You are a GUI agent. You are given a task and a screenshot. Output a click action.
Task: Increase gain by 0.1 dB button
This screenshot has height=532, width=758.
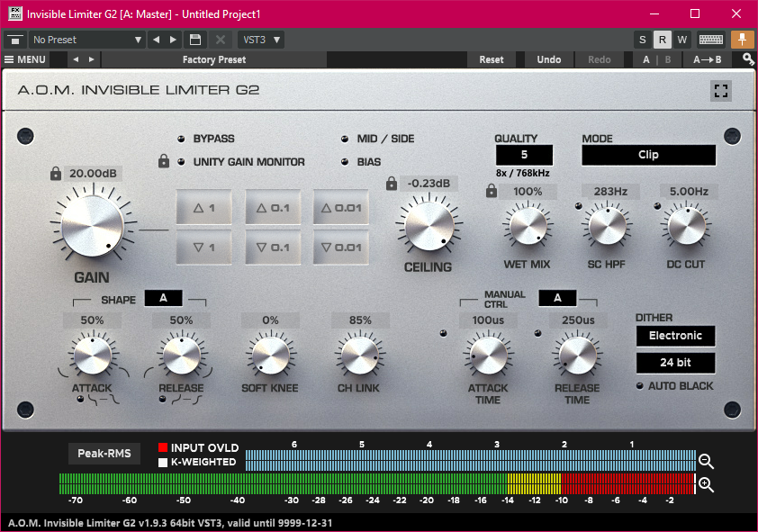point(273,208)
